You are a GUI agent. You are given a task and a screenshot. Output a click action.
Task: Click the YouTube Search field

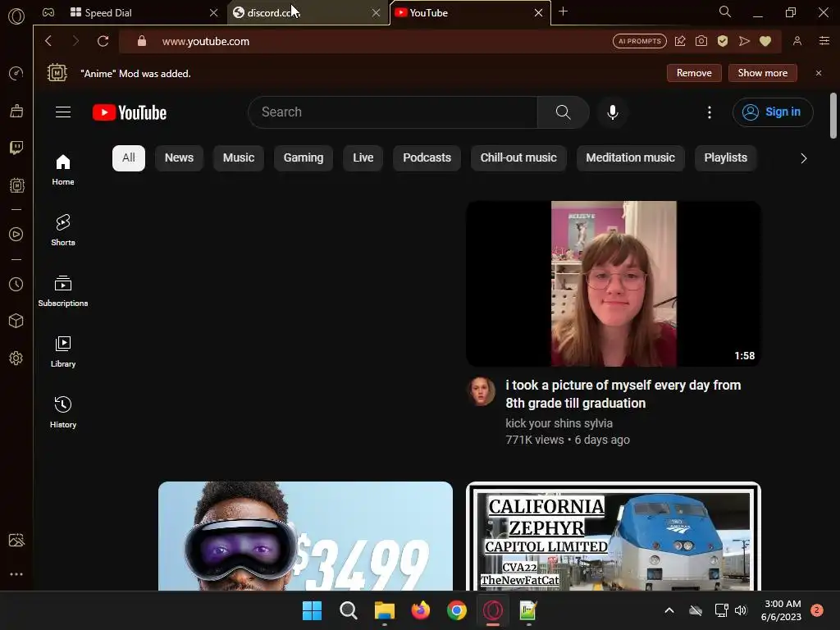[x=393, y=112]
